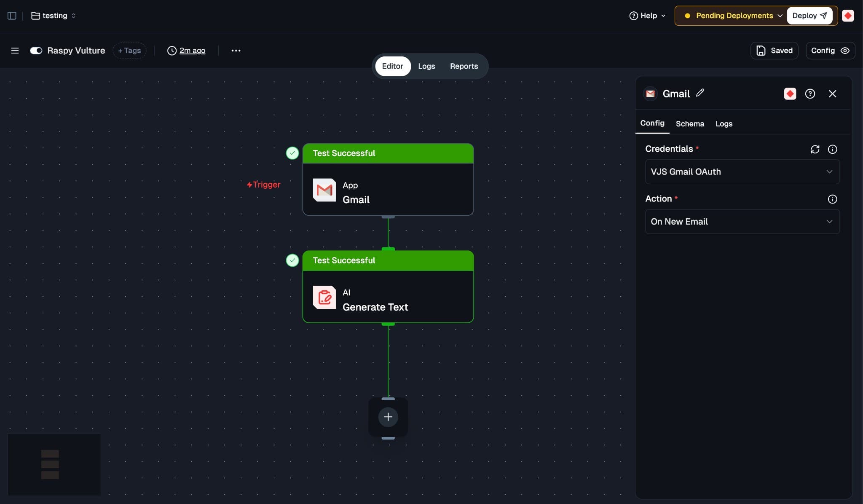Screen dimensions: 863x504
Task: Toggle Config visibility eye button
Action: [x=830, y=51]
